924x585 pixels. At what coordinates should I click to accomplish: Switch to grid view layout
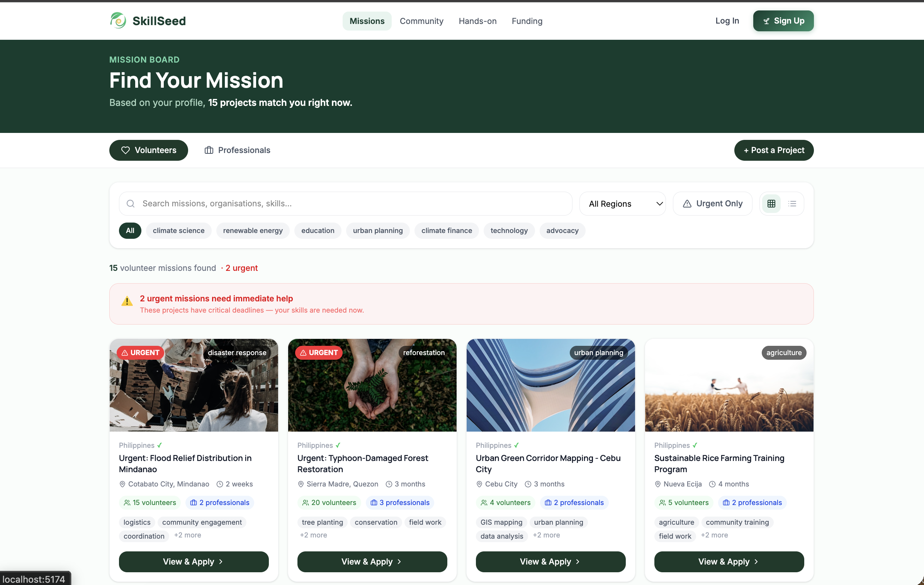pos(771,204)
